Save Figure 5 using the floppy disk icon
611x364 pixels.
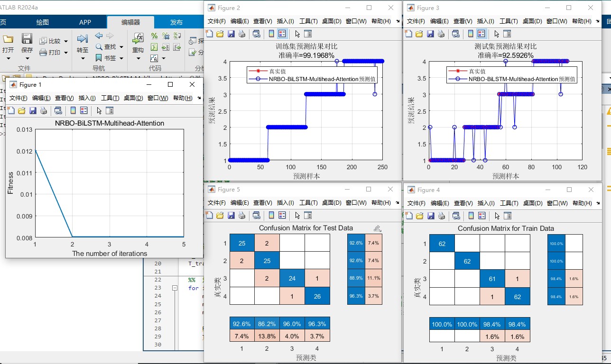[x=231, y=215]
